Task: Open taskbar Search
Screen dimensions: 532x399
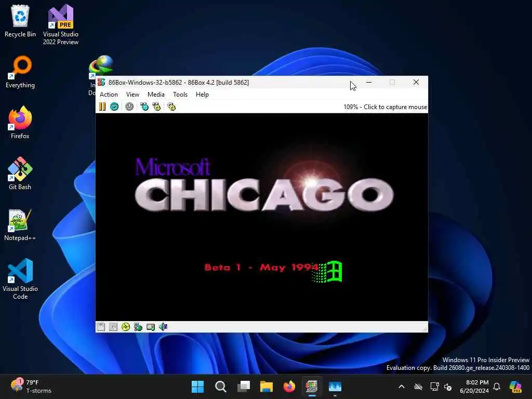Action: click(x=220, y=387)
